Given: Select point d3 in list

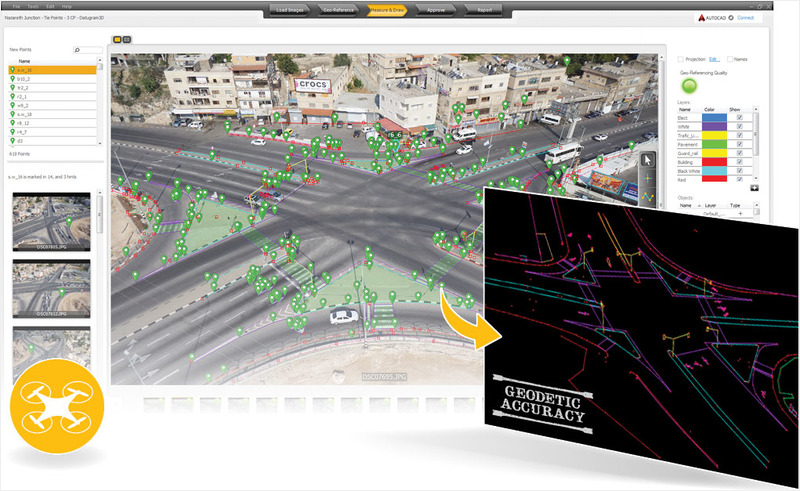Looking at the screenshot, I should click(x=52, y=141).
